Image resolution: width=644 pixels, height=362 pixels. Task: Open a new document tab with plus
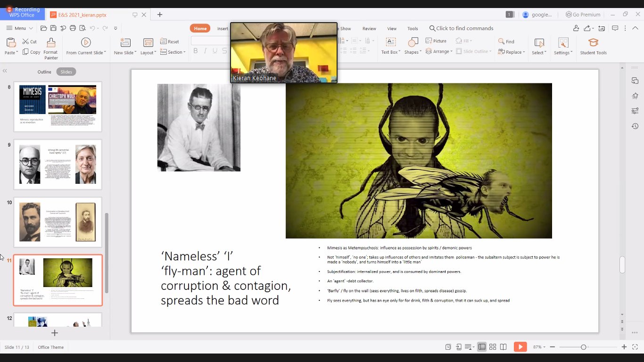tap(160, 15)
